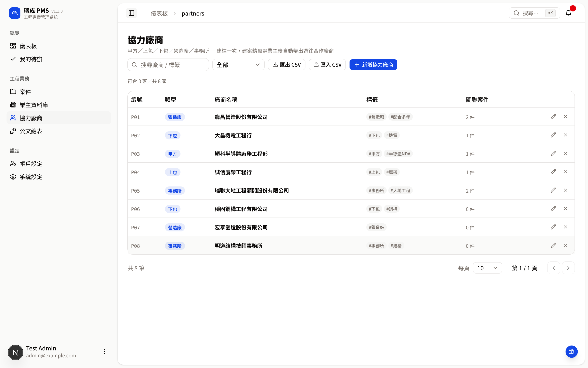Click the #半導體NDA tag
Screen dimensions: 588x368
pyautogui.click(x=398, y=154)
